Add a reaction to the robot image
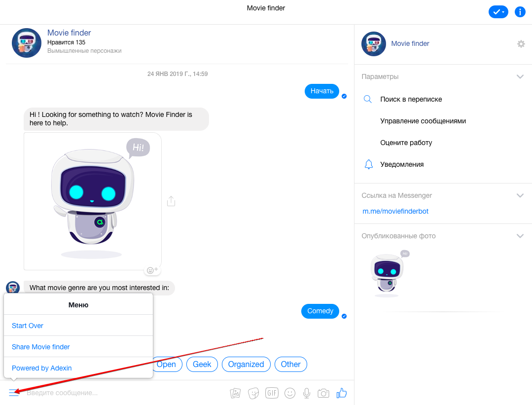Screen dimensions: 532x405 152,270
